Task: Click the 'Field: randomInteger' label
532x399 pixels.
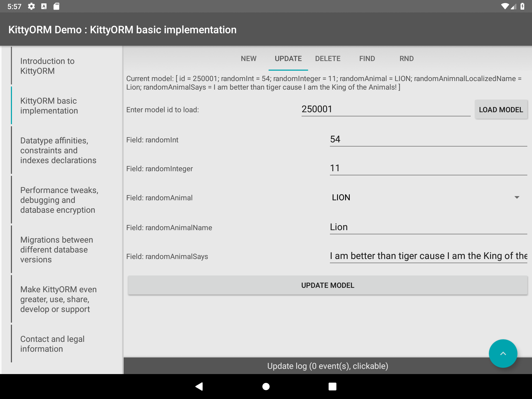Action: 159,169
